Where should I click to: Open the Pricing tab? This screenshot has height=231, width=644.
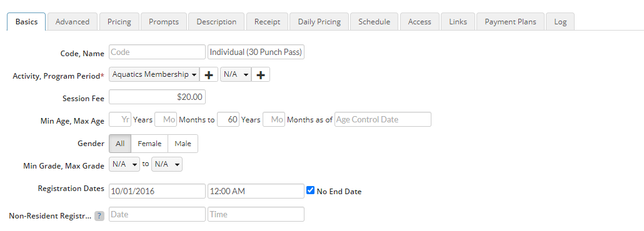tap(119, 22)
